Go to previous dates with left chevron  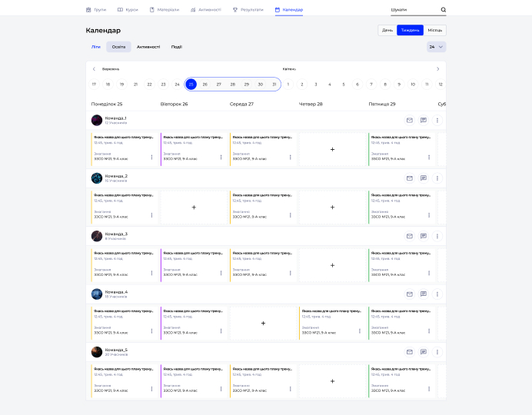point(94,69)
